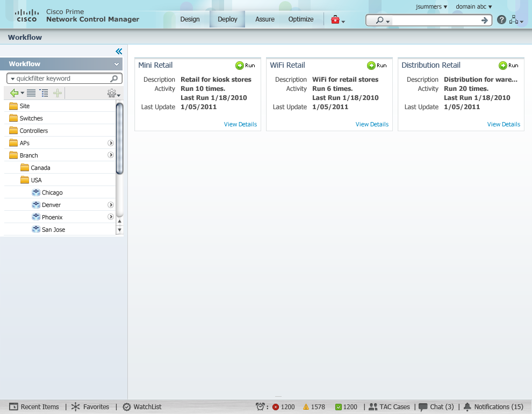Expand the Workflow panel header chevron

117,64
